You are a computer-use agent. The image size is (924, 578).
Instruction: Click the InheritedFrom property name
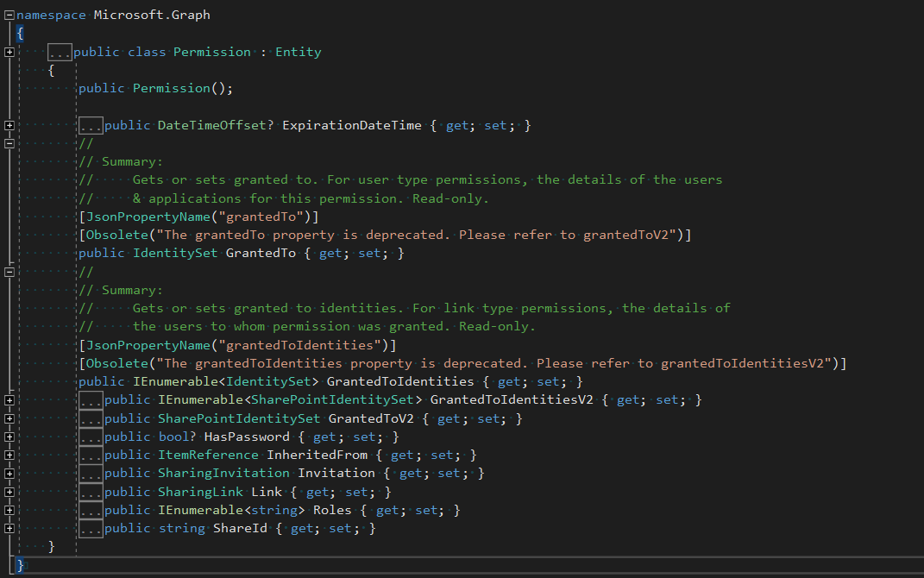(317, 455)
